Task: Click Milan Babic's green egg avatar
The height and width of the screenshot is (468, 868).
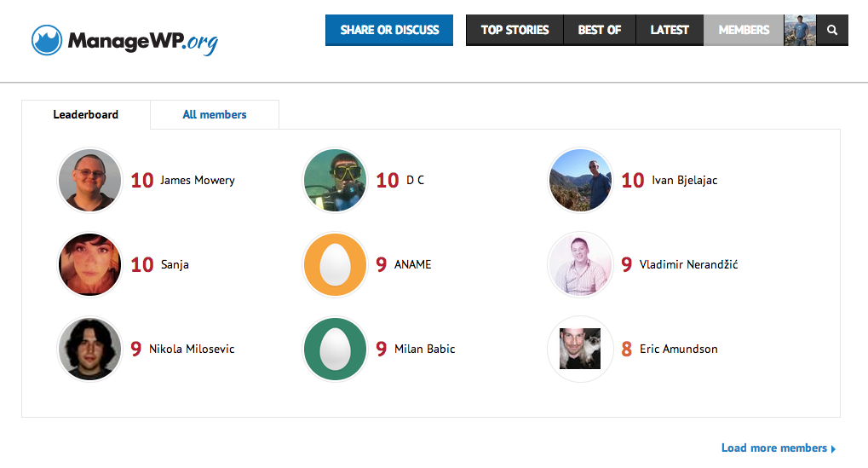Action: 335,349
